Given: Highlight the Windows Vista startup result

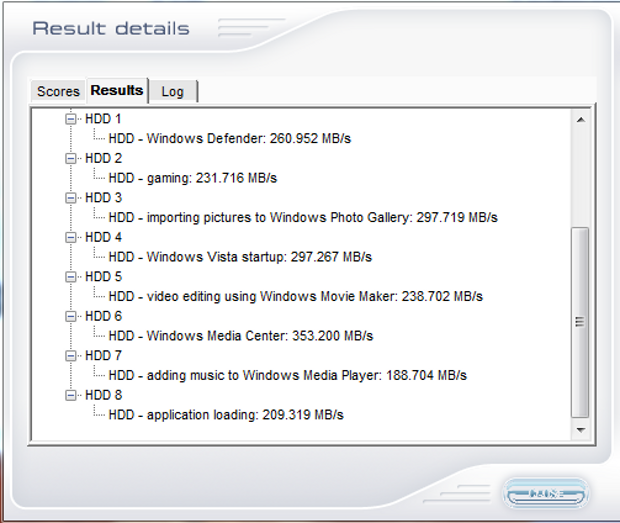Looking at the screenshot, I should click(240, 257).
